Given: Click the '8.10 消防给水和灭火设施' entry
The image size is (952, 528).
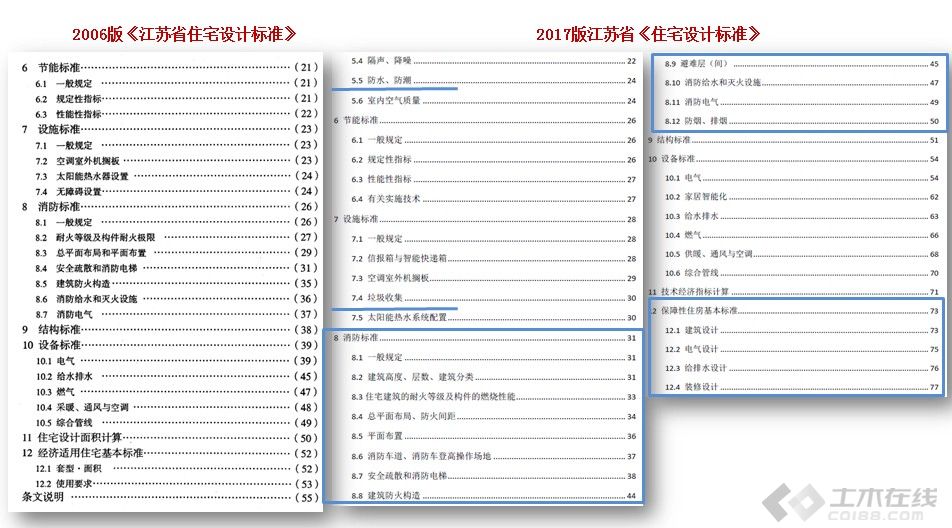Looking at the screenshot, I should pyautogui.click(x=713, y=83).
